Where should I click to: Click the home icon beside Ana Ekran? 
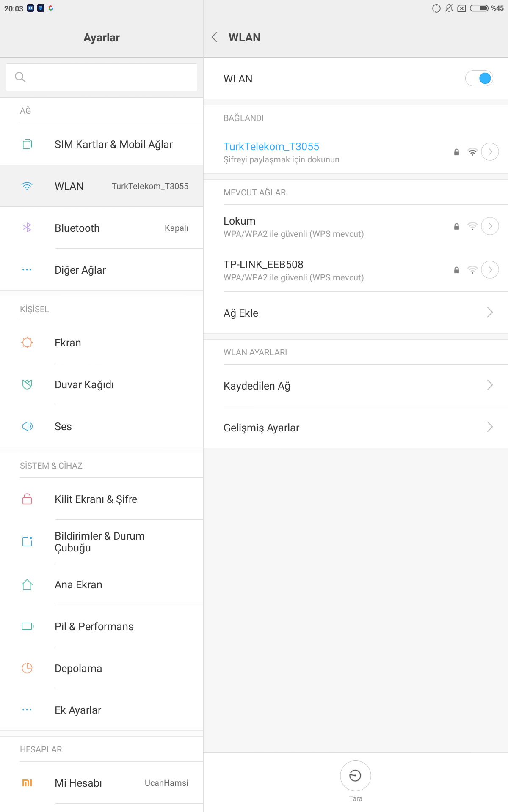pyautogui.click(x=27, y=584)
